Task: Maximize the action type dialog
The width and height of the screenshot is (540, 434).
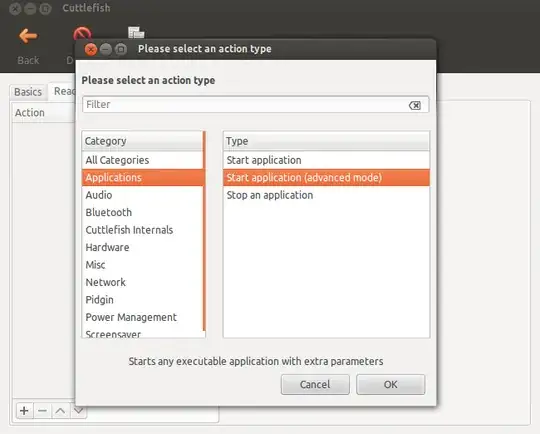Action: tap(121, 50)
